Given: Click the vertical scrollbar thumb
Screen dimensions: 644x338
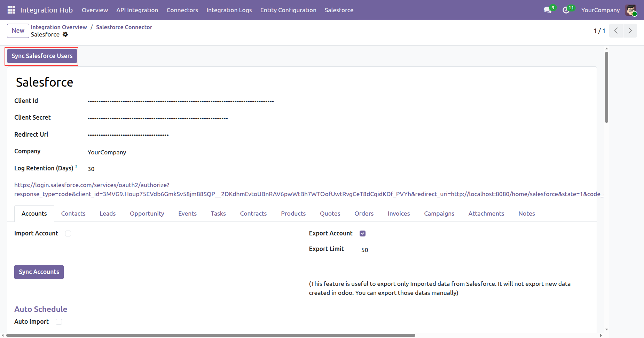Looking at the screenshot, I should (x=606, y=87).
